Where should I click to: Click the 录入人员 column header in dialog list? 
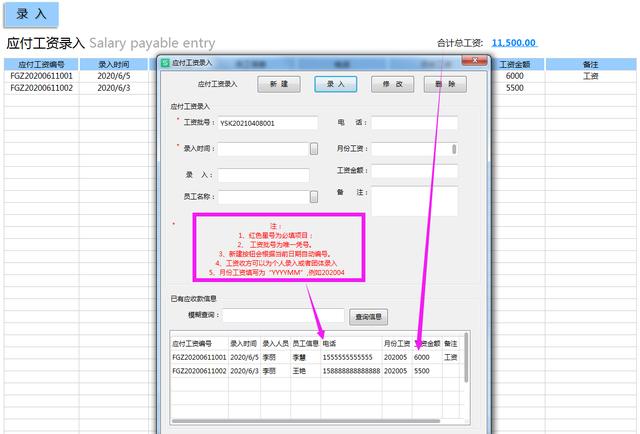point(275,344)
